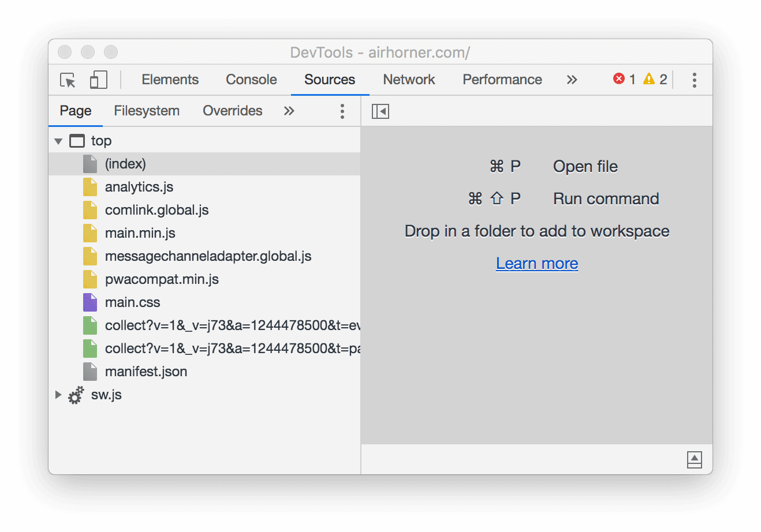Show more navigator tabs via chevron
Image resolution: width=761 pixels, height=532 pixels.
tap(289, 111)
